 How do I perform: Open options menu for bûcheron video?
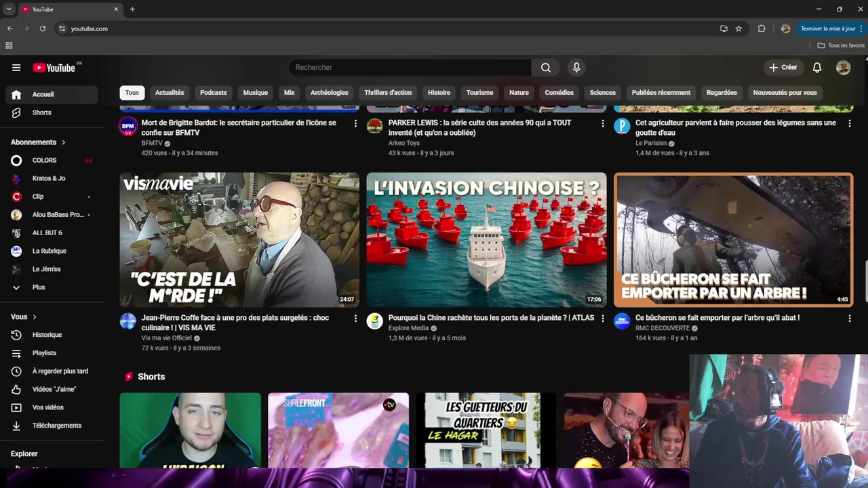(849, 318)
